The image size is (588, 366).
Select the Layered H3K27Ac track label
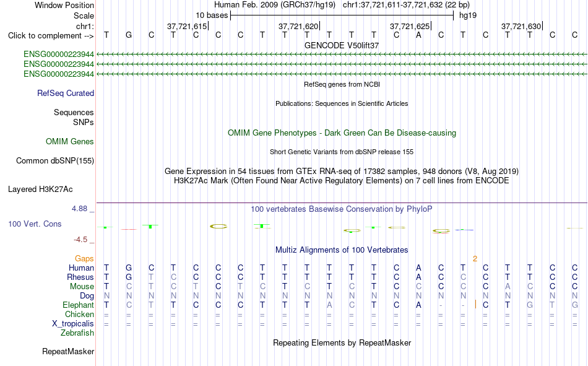(x=40, y=190)
